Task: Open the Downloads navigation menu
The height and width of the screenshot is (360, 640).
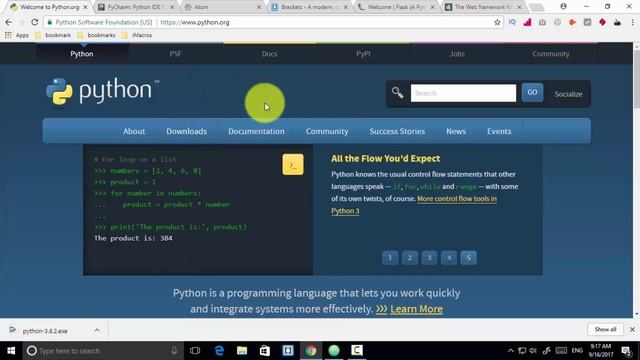Action: click(187, 131)
